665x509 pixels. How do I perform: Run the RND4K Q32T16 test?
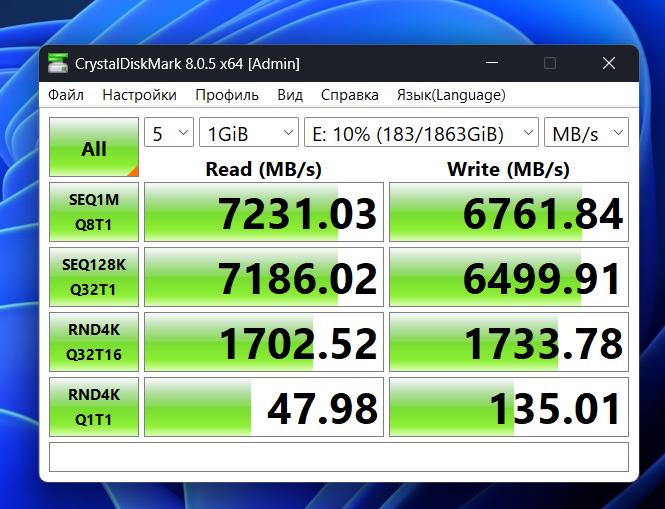pos(94,342)
